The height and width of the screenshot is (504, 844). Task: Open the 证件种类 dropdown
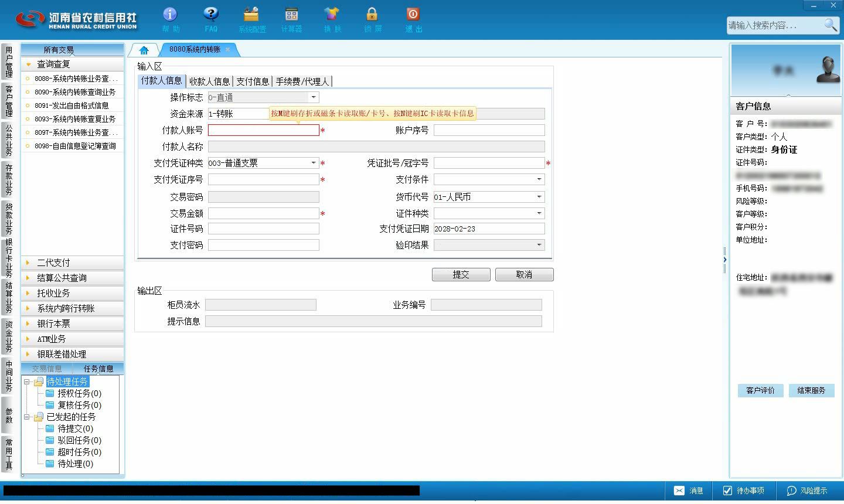click(539, 213)
